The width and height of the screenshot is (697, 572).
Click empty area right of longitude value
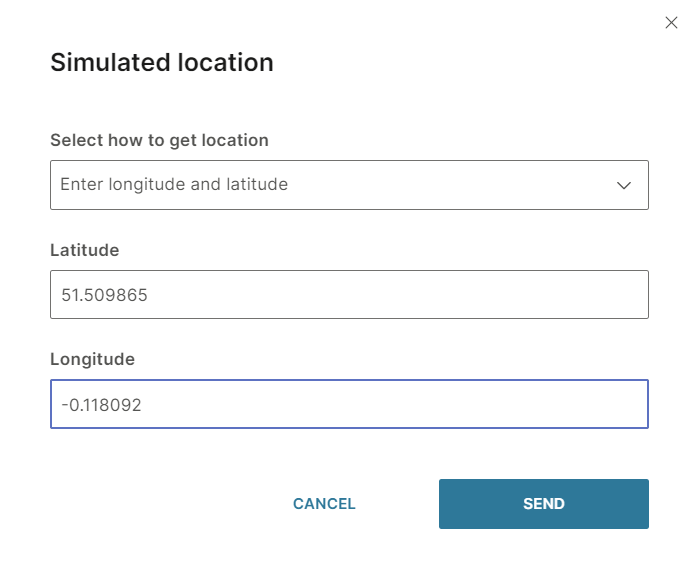point(420,404)
